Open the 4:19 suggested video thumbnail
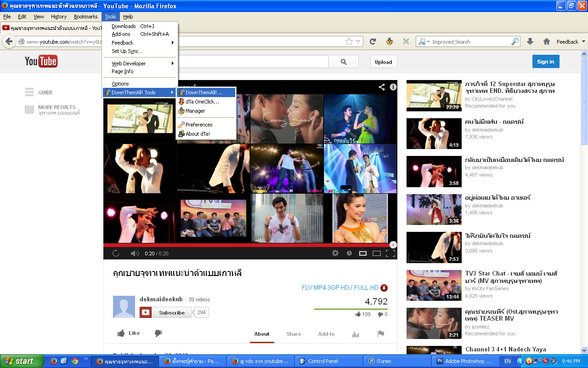The image size is (588, 368). point(434,133)
